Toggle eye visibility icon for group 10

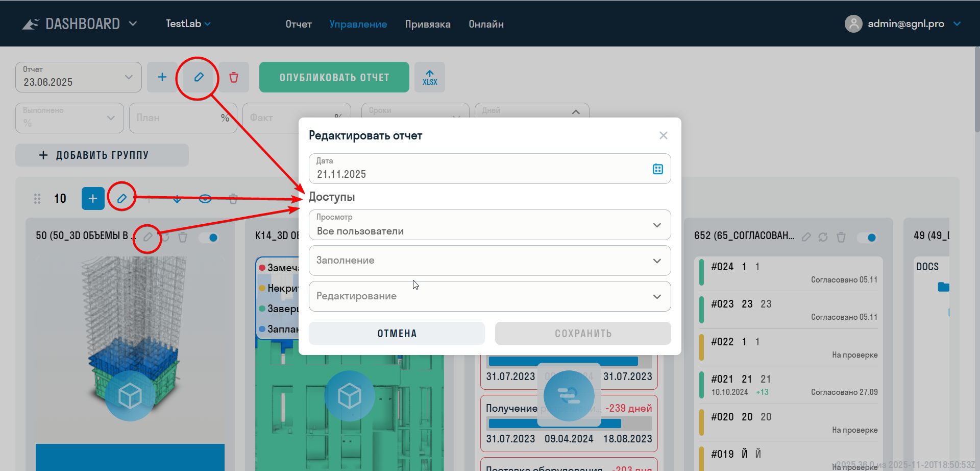[205, 199]
